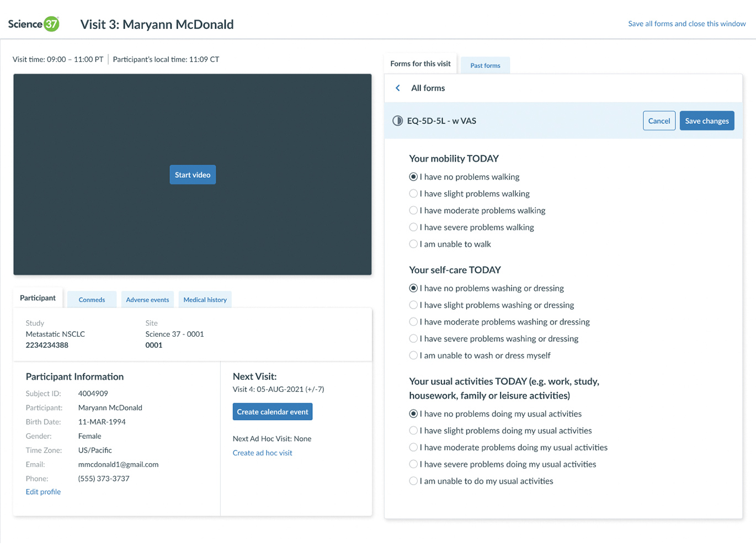Choose "I am unable to wash or dress myself"
Viewport: 756px width, 552px height.
coord(413,355)
